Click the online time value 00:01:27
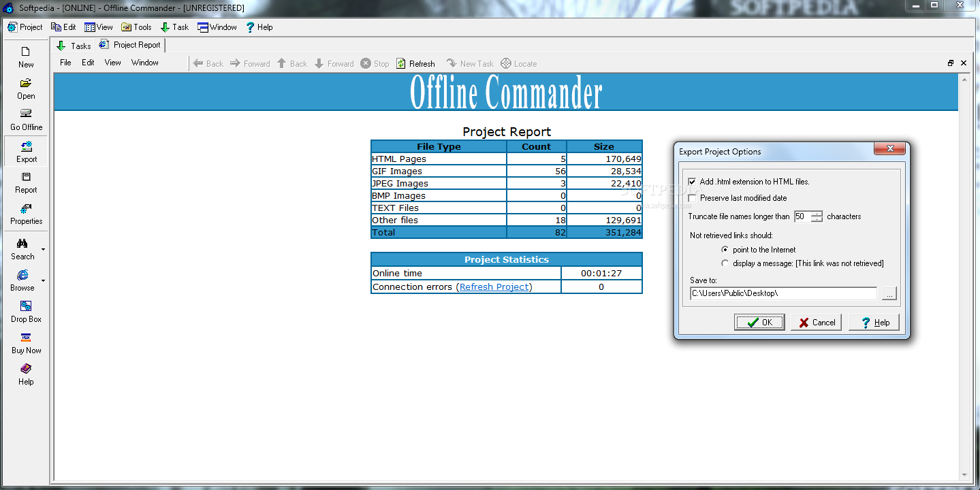 coord(601,273)
